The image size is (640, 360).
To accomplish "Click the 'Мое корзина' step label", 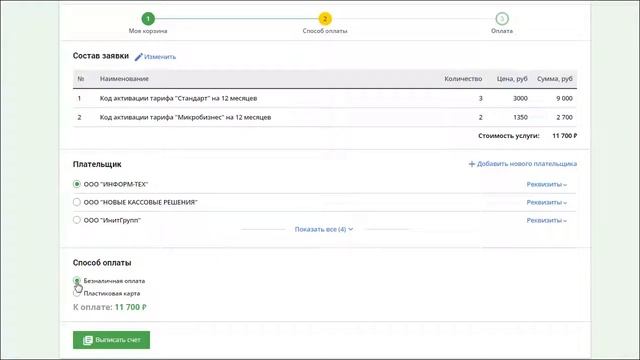I will 148,31.
